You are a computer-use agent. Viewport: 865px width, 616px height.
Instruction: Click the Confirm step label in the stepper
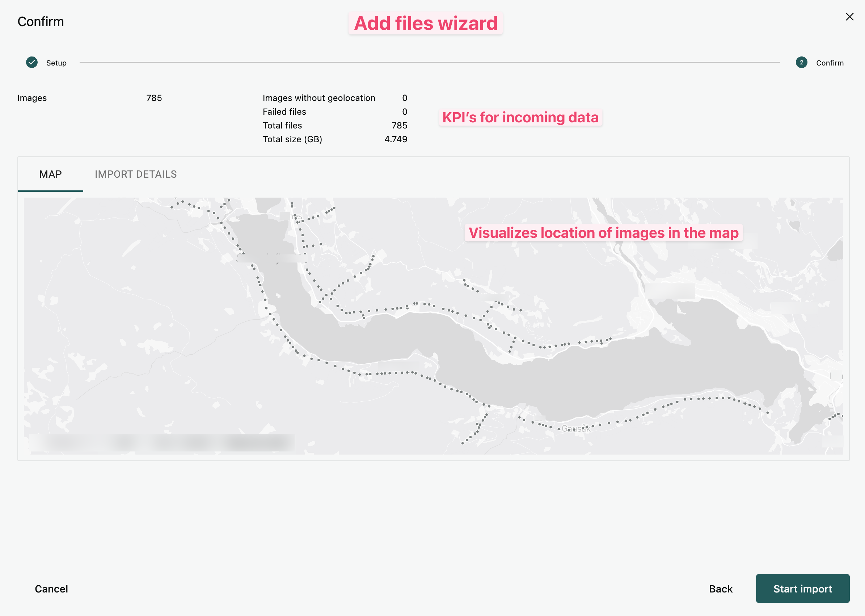click(x=830, y=63)
